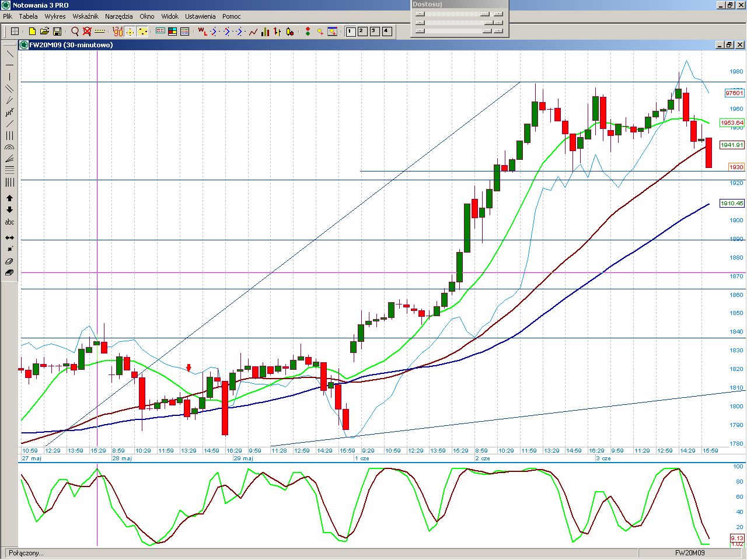
Task: Select the black erase-all tool
Action: click(9, 272)
